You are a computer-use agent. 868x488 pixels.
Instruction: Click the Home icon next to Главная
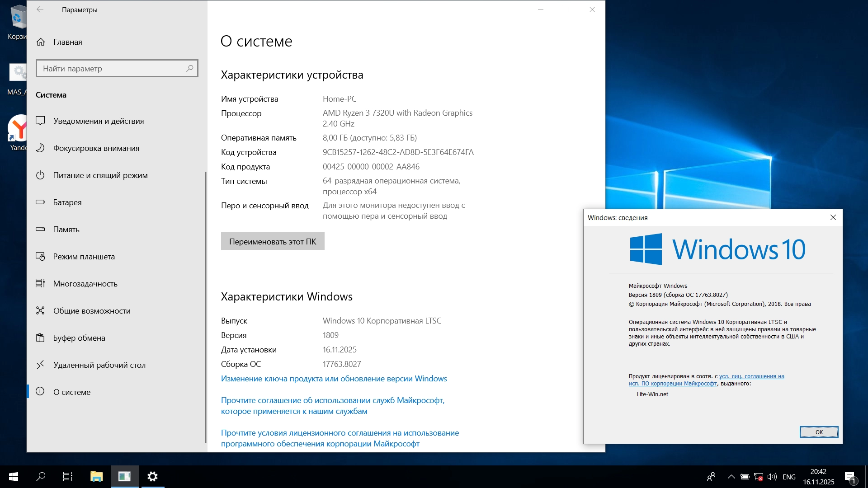pos(41,42)
